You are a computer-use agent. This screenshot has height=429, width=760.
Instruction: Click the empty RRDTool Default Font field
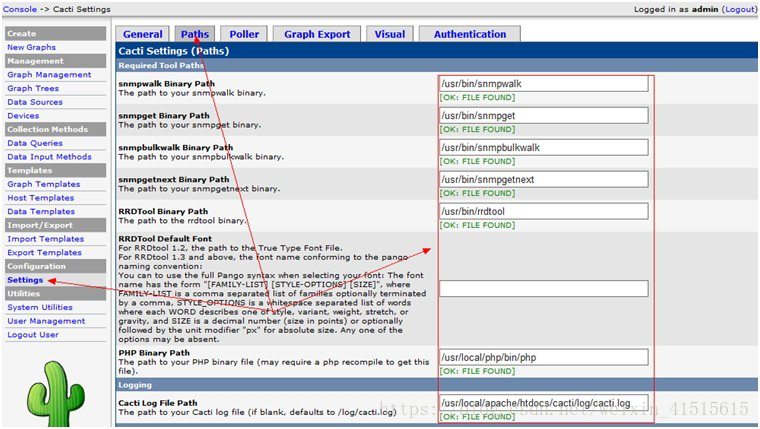point(543,288)
